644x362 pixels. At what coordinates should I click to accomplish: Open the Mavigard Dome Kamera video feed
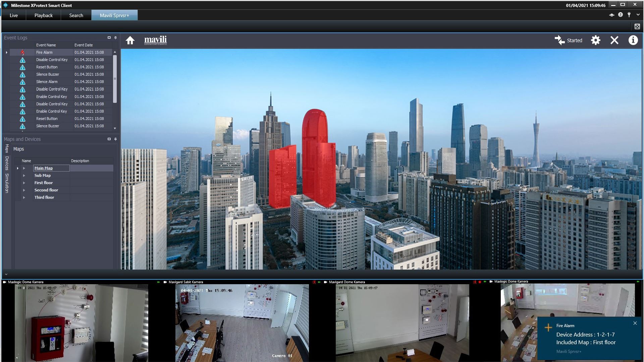pyautogui.click(x=402, y=323)
